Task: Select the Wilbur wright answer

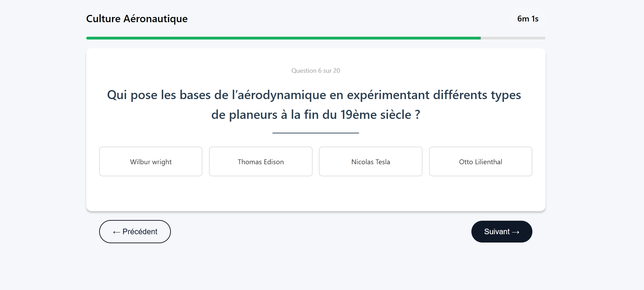Action: (151, 162)
